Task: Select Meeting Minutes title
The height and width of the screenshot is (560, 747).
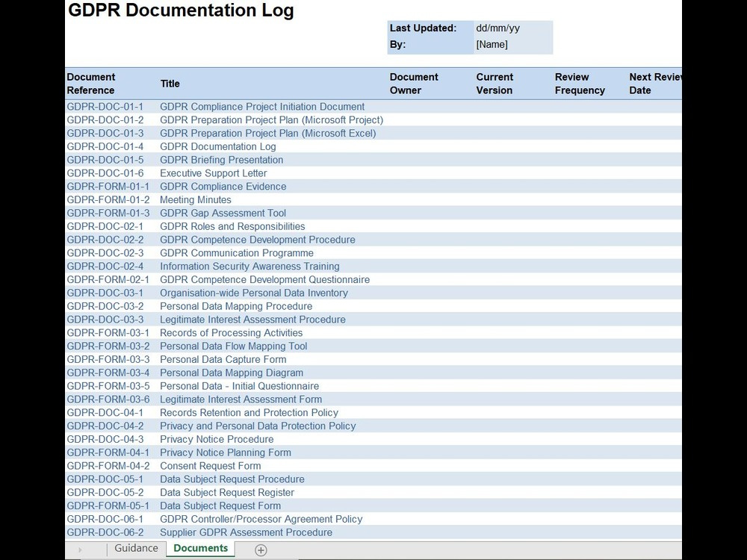Action: pos(195,200)
